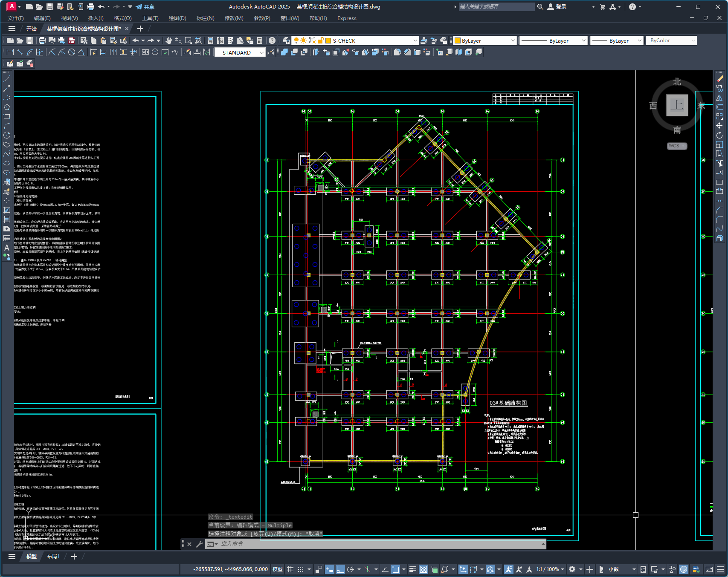
Task: Click the WCS coordinate system button
Action: pos(677,146)
